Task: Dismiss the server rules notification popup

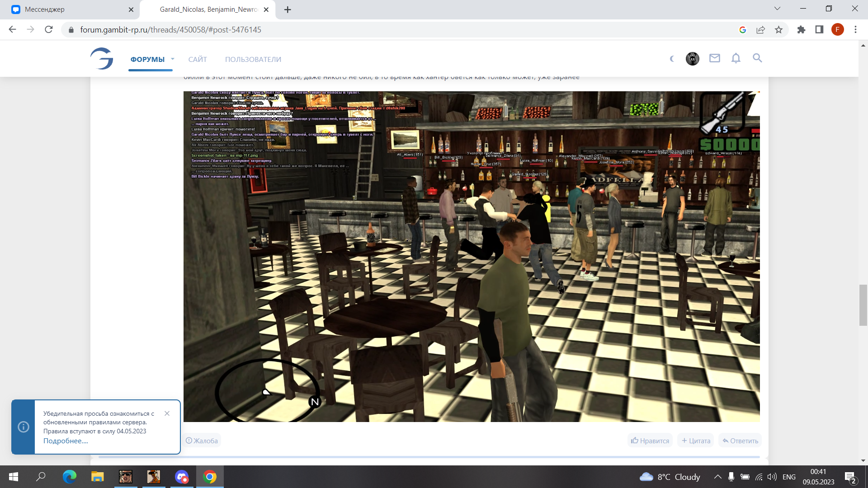Action: [167, 413]
